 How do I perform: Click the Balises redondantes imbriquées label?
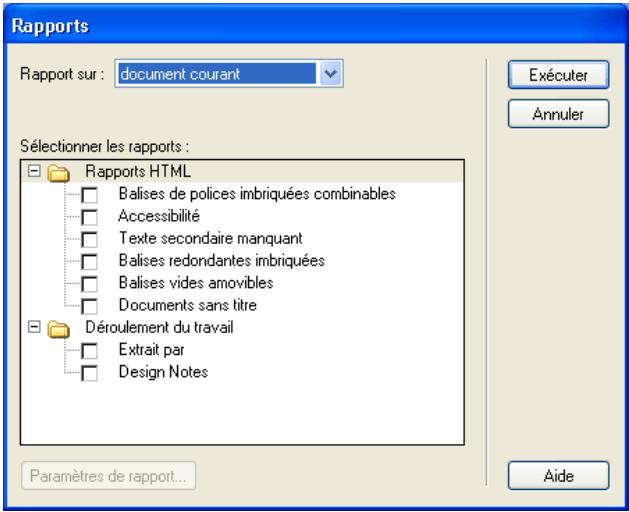(222, 261)
